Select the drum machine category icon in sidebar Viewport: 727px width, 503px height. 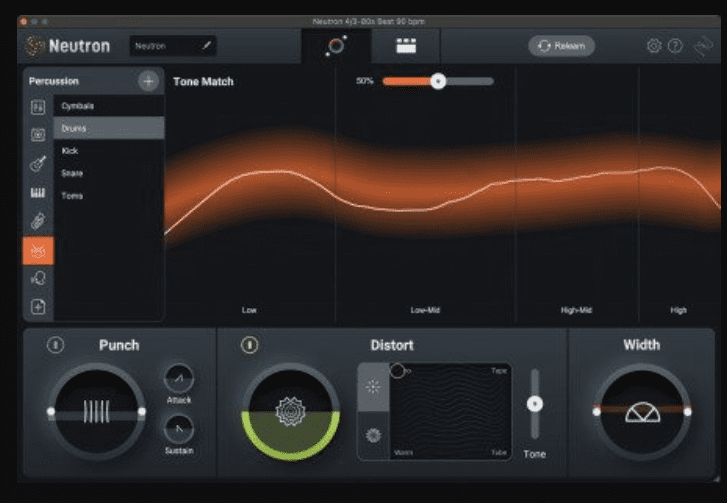pyautogui.click(x=38, y=134)
